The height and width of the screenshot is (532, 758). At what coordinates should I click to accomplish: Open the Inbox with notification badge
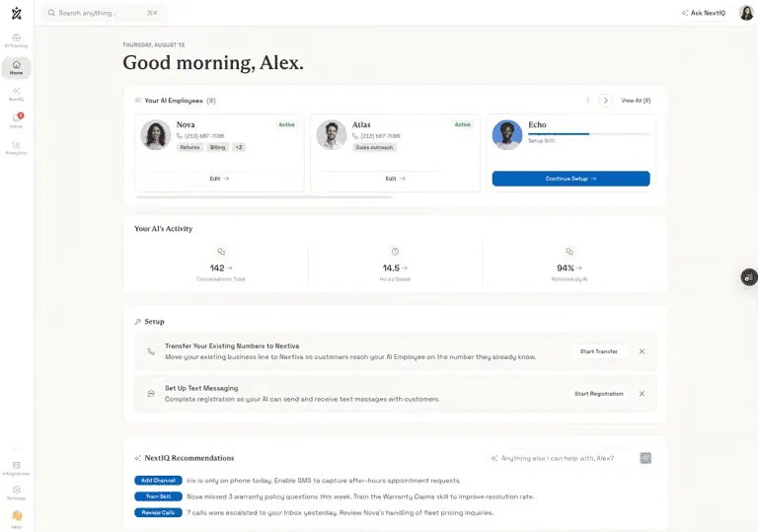17,120
